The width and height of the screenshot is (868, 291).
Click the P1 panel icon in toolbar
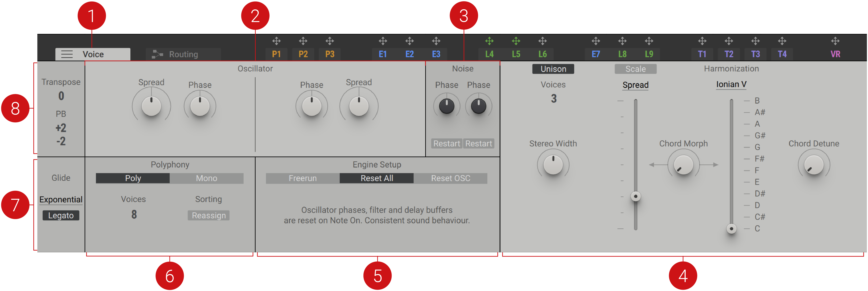(x=271, y=53)
